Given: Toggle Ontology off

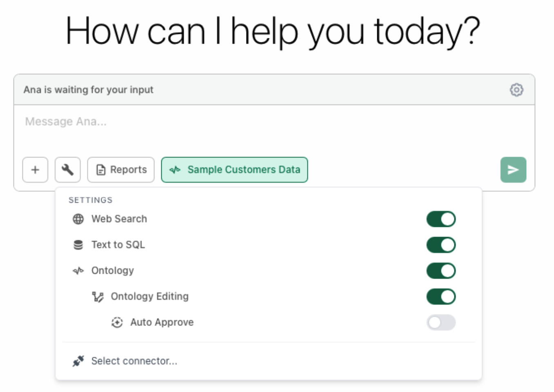Looking at the screenshot, I should click(441, 270).
